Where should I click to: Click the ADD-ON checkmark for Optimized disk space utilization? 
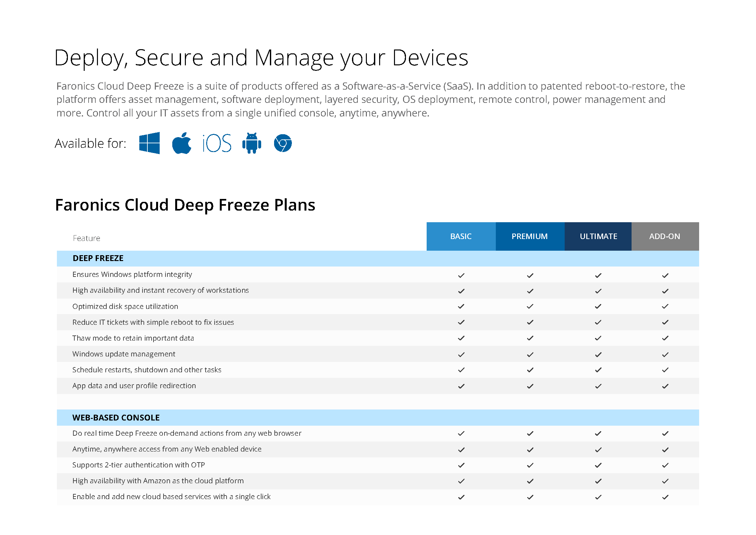[x=665, y=306]
